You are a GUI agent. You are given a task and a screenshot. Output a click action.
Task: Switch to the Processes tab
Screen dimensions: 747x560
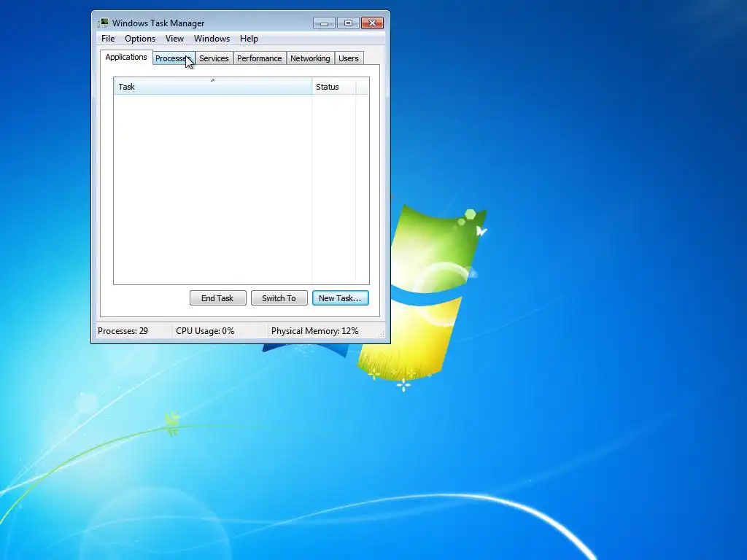(x=174, y=58)
